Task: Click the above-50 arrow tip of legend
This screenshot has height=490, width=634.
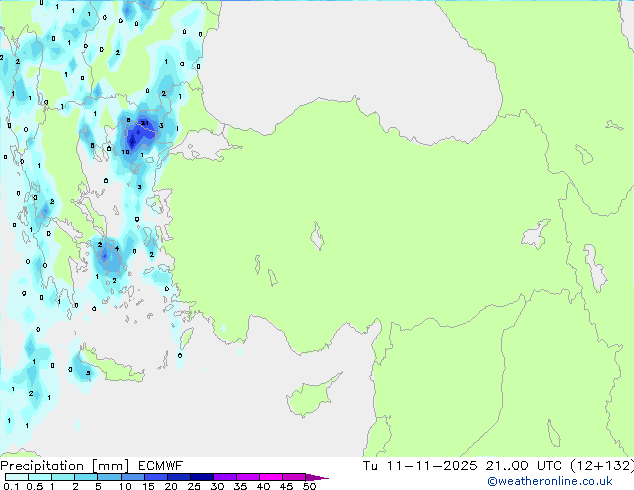Action: point(317,477)
